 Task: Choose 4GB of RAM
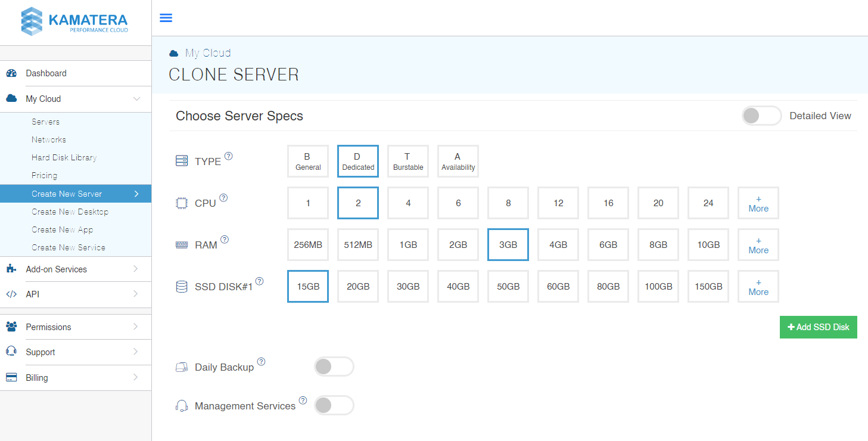tap(558, 245)
